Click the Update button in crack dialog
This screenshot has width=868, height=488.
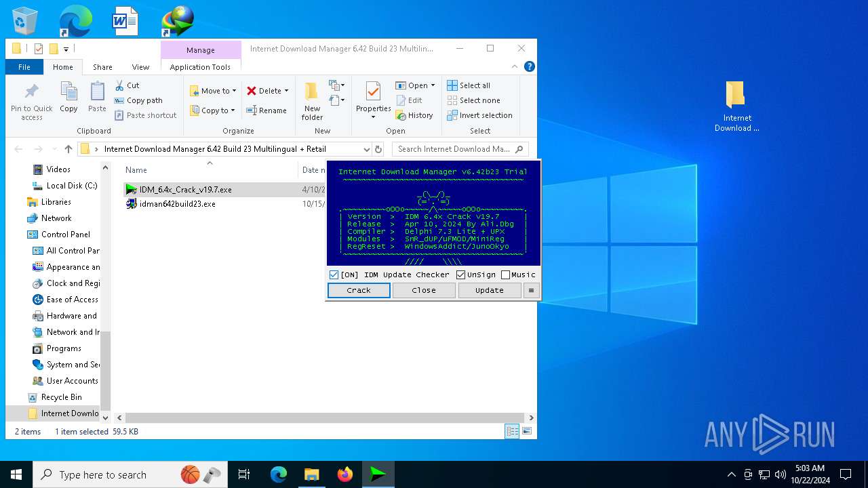[x=489, y=290]
